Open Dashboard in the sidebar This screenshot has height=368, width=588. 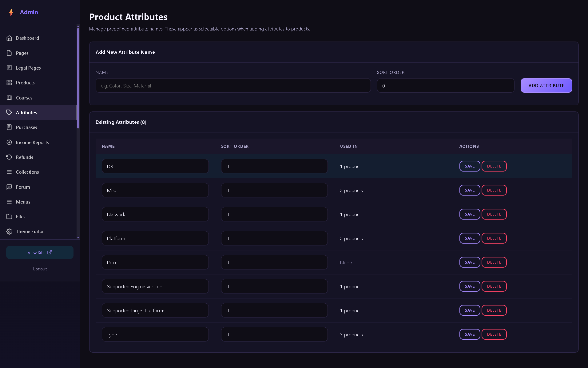coord(38,38)
